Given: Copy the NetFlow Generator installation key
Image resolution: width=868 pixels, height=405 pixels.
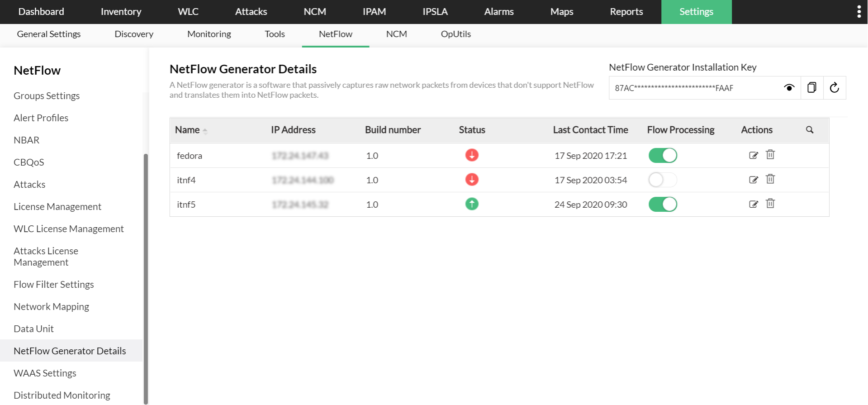Looking at the screenshot, I should pyautogui.click(x=812, y=88).
